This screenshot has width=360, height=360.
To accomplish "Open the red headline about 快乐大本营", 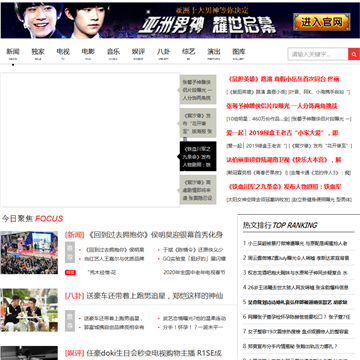I will (x=284, y=160).
